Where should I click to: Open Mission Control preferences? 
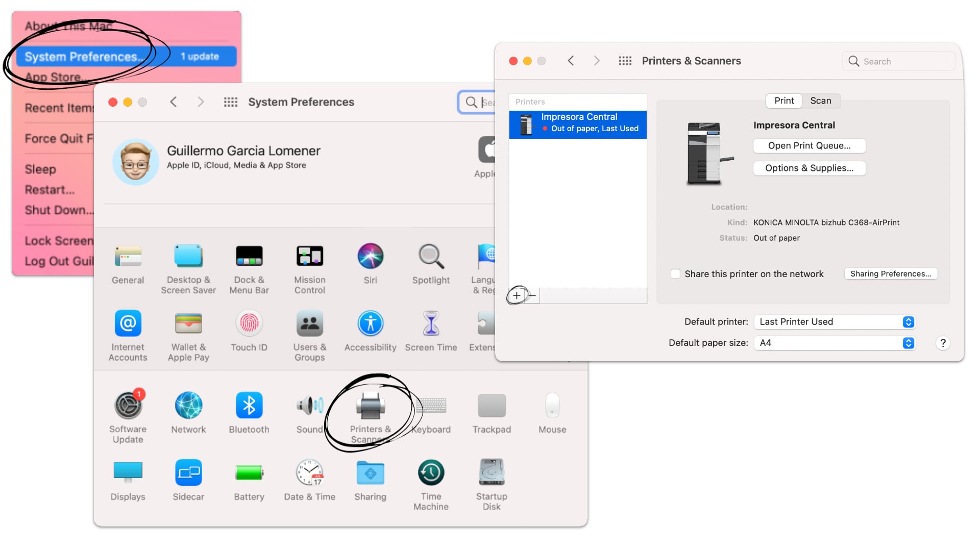[x=310, y=268]
